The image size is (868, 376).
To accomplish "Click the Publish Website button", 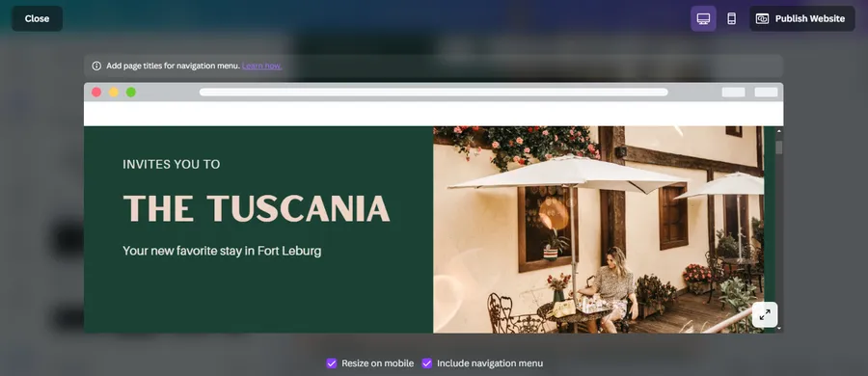I will (x=802, y=18).
